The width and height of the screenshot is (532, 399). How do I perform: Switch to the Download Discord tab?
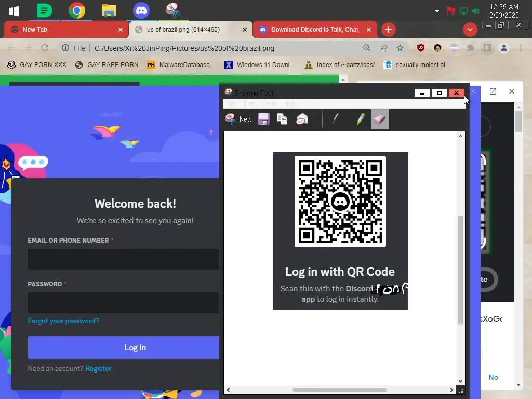[x=314, y=30]
